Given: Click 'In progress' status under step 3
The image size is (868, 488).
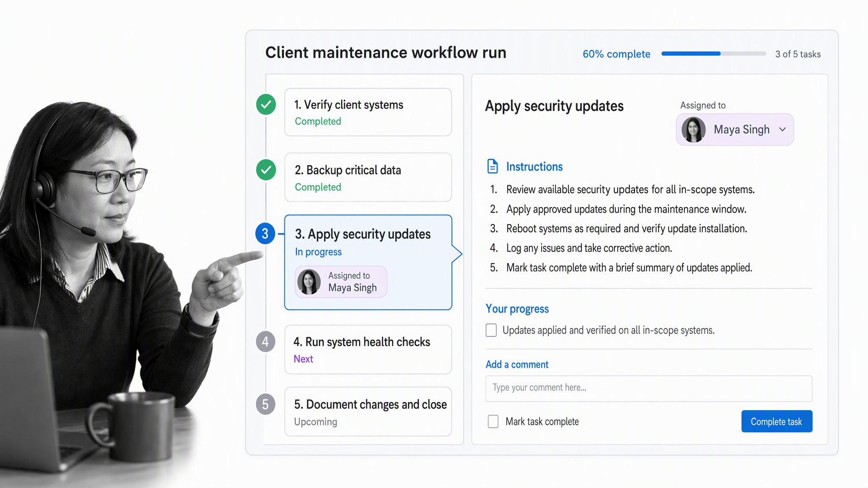Looking at the screenshot, I should (x=318, y=252).
